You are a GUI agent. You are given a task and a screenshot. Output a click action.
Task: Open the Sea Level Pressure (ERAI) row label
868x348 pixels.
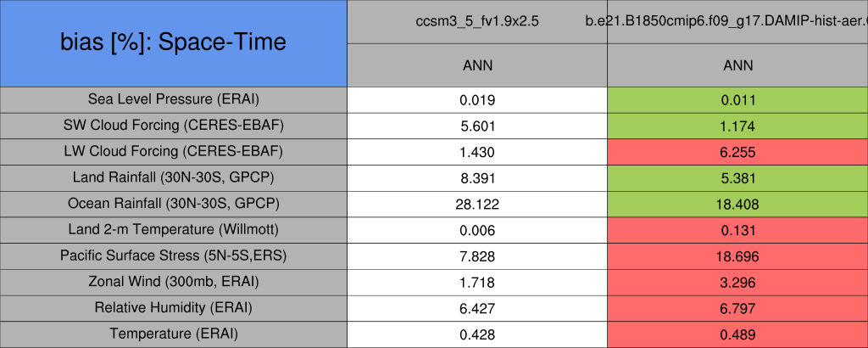point(174,99)
